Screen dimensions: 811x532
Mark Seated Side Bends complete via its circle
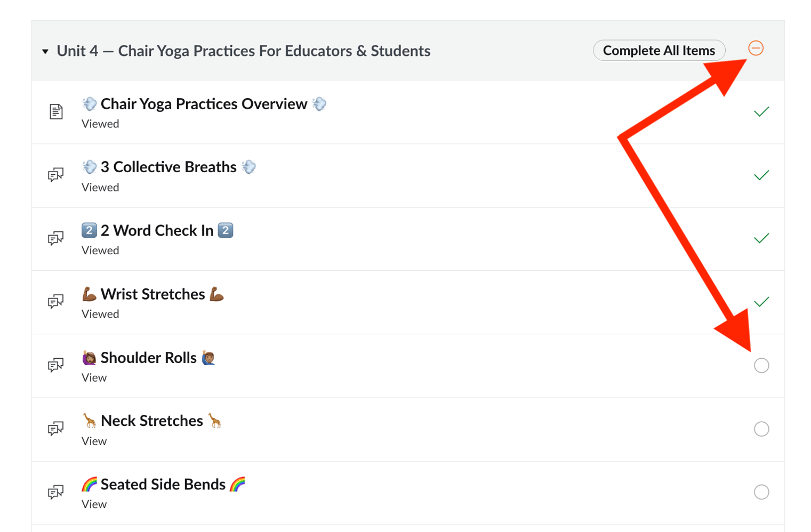pyautogui.click(x=761, y=491)
